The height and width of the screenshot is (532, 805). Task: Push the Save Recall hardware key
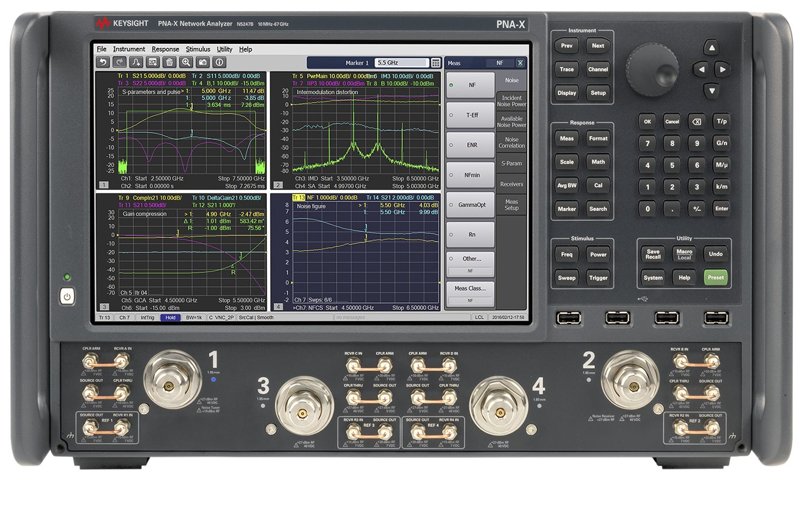653,254
